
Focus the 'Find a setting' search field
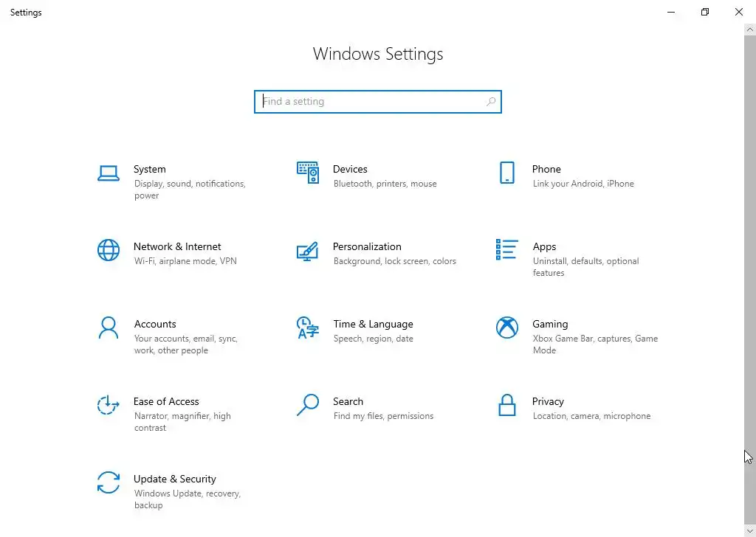tap(377, 102)
